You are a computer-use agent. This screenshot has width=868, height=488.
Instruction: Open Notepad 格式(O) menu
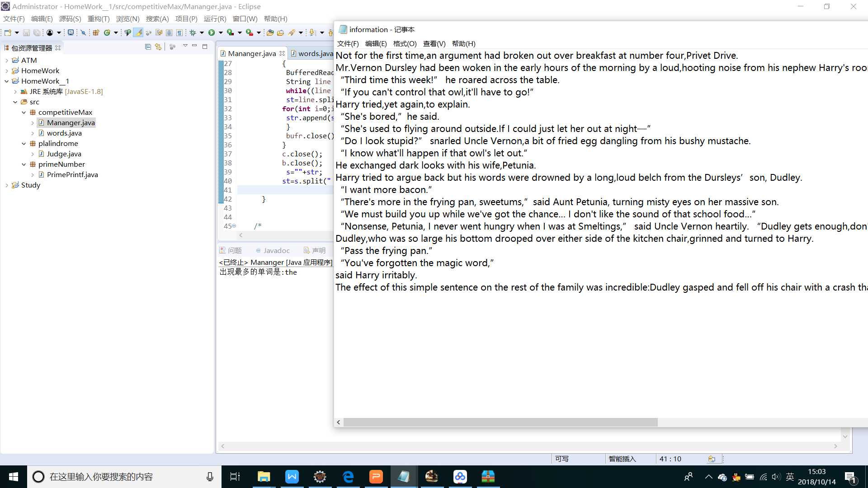[x=405, y=43]
